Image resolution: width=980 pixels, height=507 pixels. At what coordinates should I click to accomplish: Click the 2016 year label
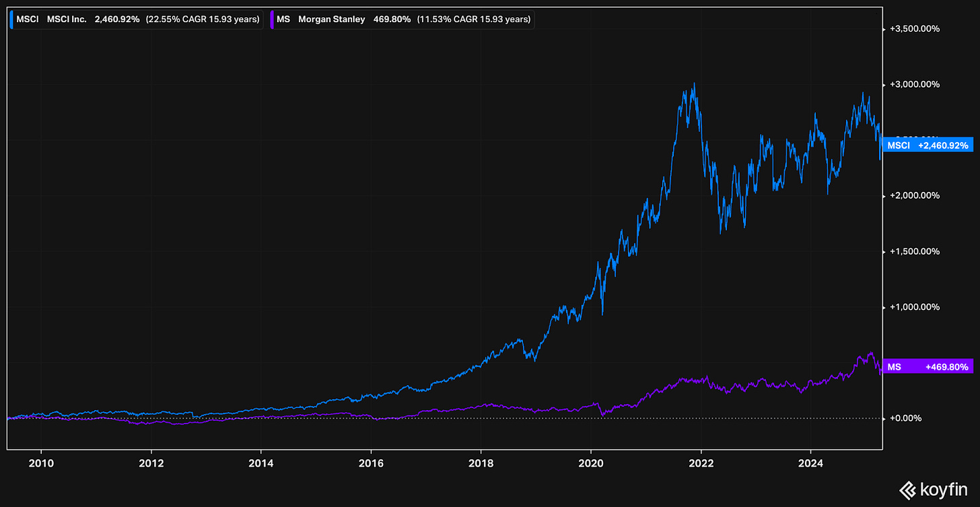coord(371,462)
